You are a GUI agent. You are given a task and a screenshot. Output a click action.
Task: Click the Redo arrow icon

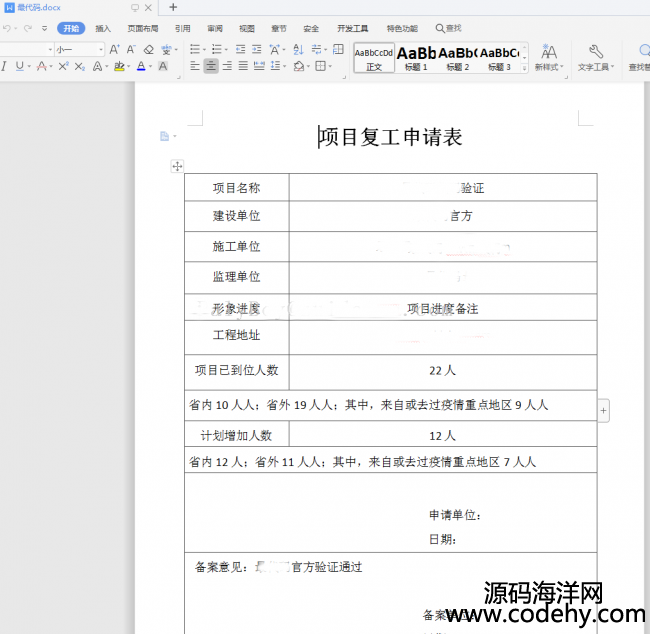(x=27, y=28)
